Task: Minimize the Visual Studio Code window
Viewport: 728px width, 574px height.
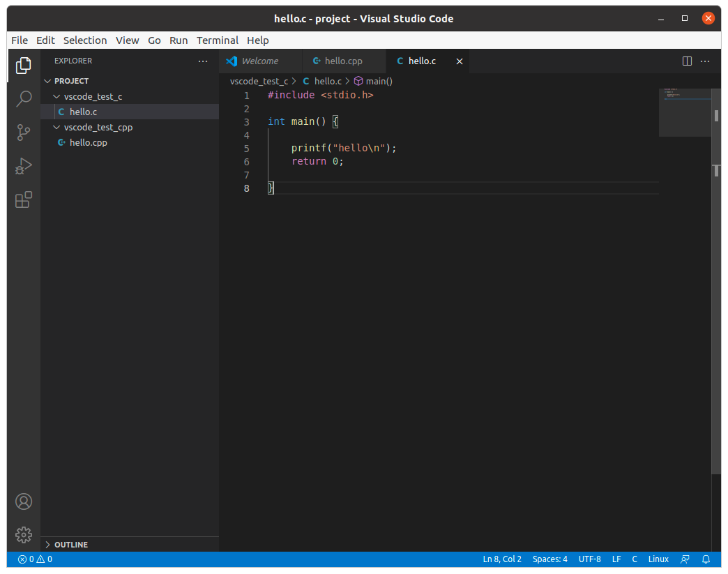Action: [660, 19]
